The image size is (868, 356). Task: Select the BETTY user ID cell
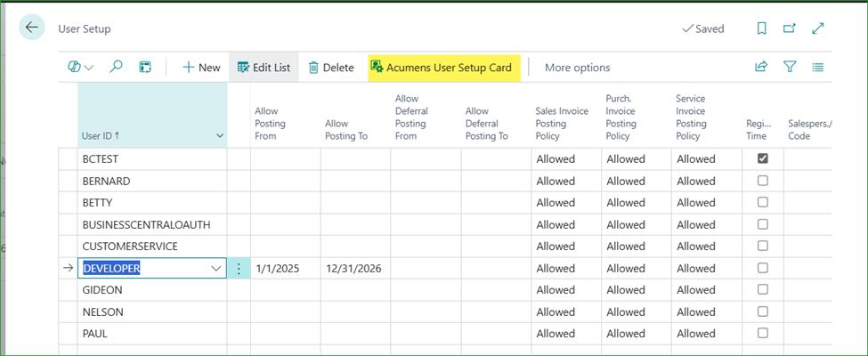152,203
